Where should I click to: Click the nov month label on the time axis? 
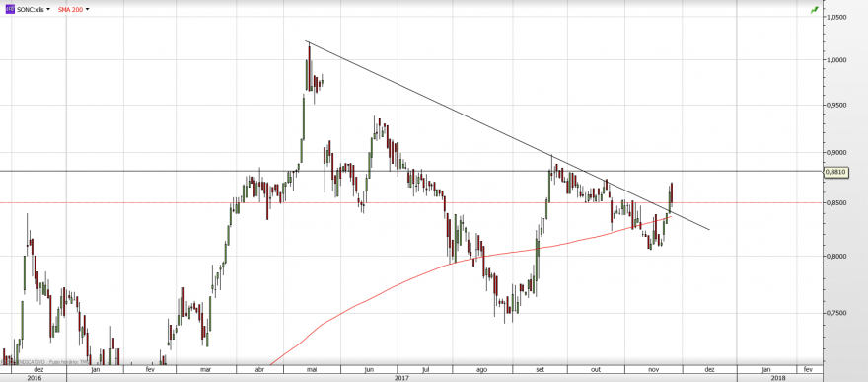coord(654,369)
